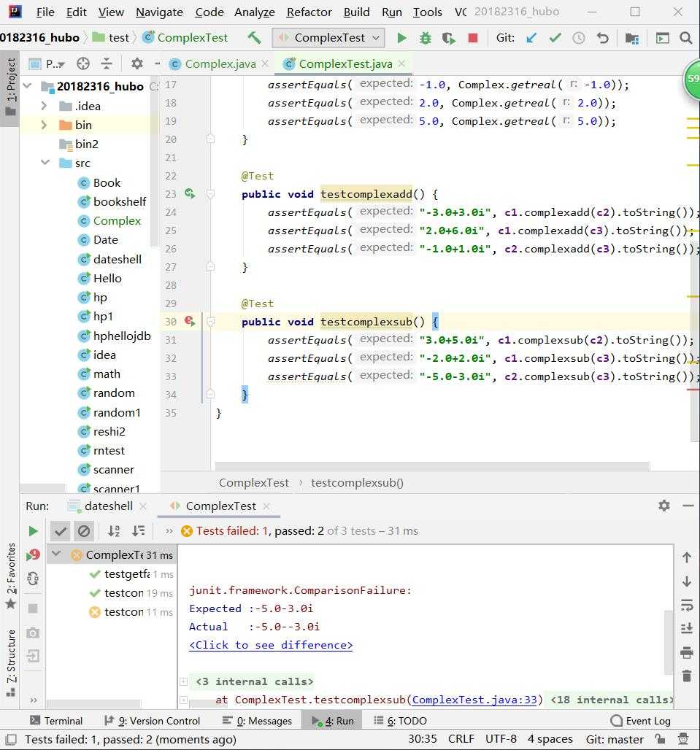Click ComplexTest breadcrumb in navigation bar

pyautogui.click(x=185, y=38)
